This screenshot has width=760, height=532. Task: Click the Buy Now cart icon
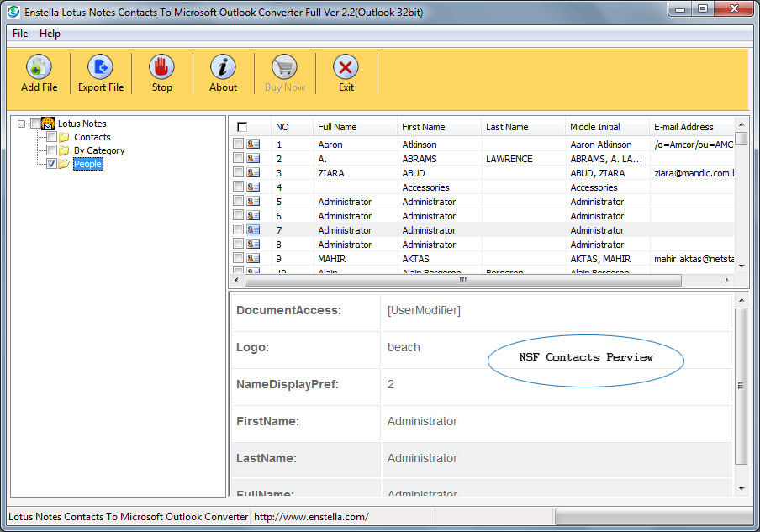(x=284, y=67)
